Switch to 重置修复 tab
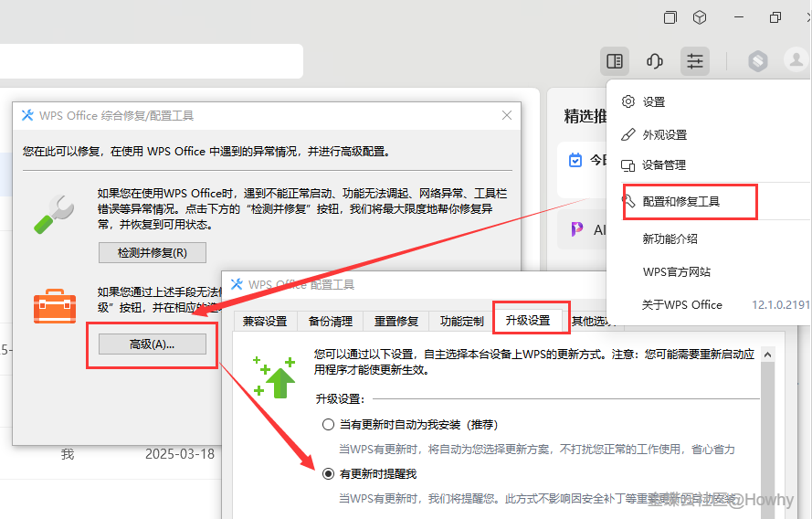 point(396,321)
